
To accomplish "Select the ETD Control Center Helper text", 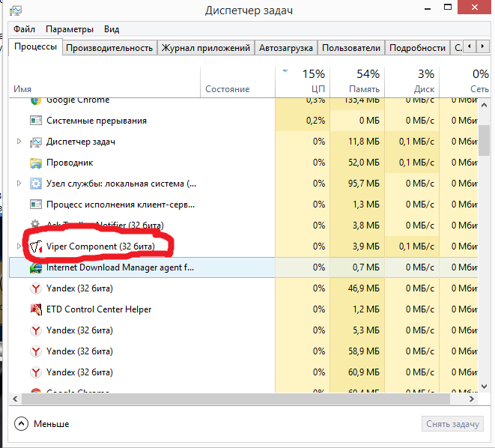I will (99, 309).
